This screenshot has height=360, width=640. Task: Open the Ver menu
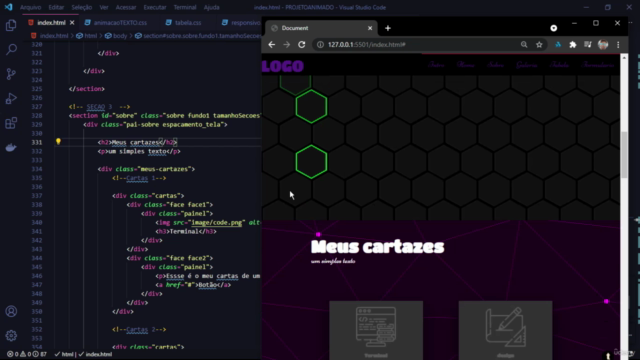pos(104,7)
